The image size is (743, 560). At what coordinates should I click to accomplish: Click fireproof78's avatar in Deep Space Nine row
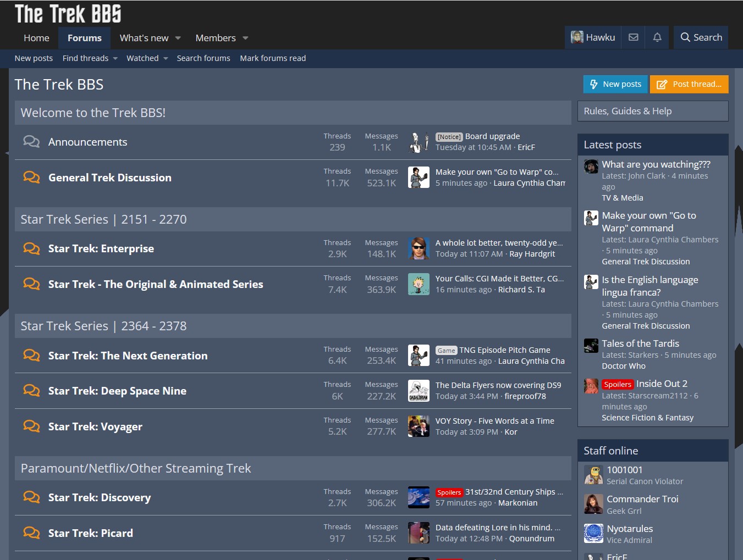click(x=419, y=391)
